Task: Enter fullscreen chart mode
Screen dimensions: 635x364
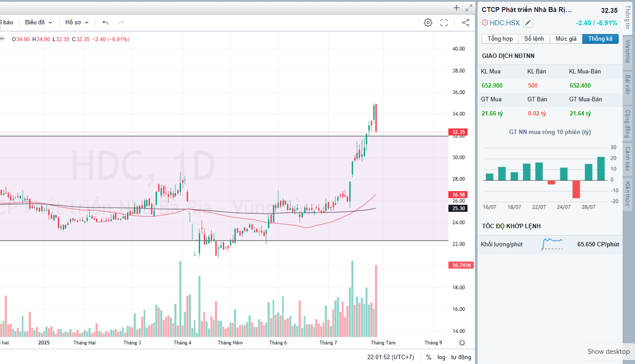Action: click(x=444, y=23)
